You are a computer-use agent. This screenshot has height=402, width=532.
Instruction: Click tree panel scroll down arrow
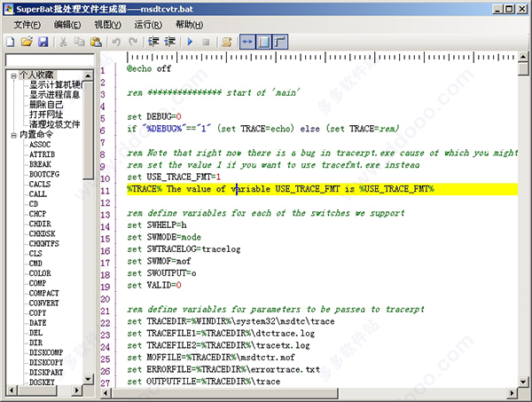coord(88,379)
